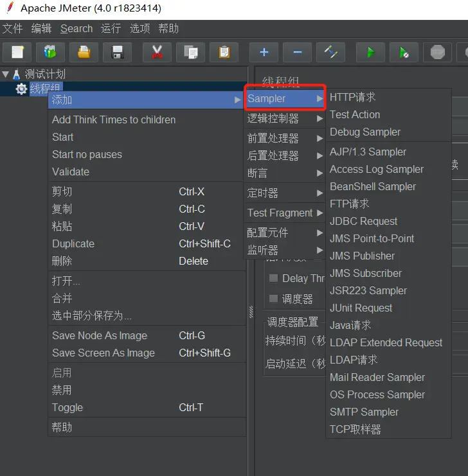Viewport: 468px width, 476px height.
Task: Click the Toggle enable/disable icon
Action: 331,52
